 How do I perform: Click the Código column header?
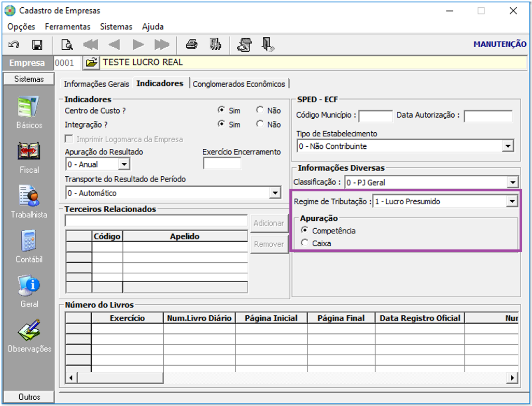click(107, 236)
